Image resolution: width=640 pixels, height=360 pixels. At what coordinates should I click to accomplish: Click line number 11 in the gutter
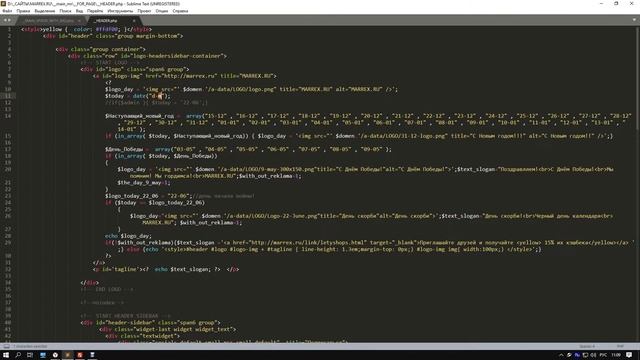pyautogui.click(x=8, y=96)
